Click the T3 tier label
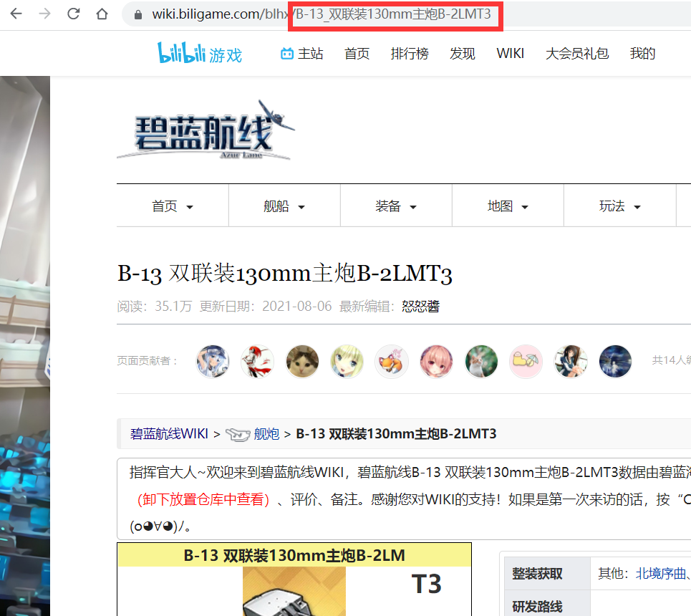Screen dimensions: 691x616 coord(426,584)
